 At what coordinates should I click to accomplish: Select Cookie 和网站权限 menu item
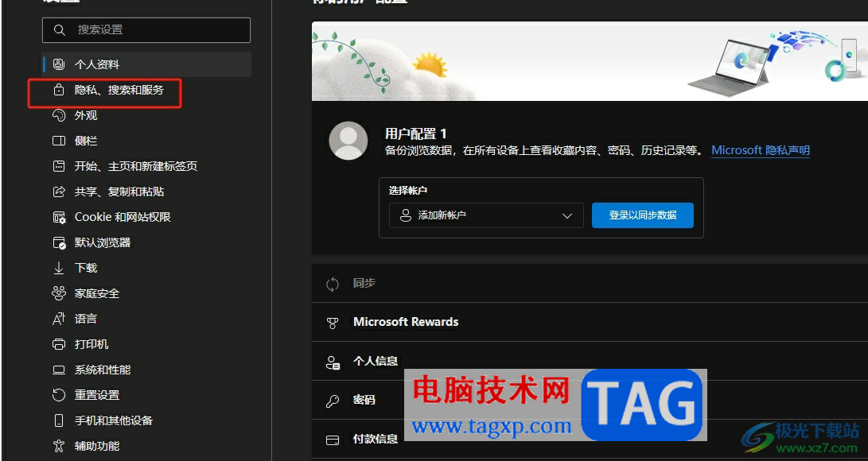point(146,217)
